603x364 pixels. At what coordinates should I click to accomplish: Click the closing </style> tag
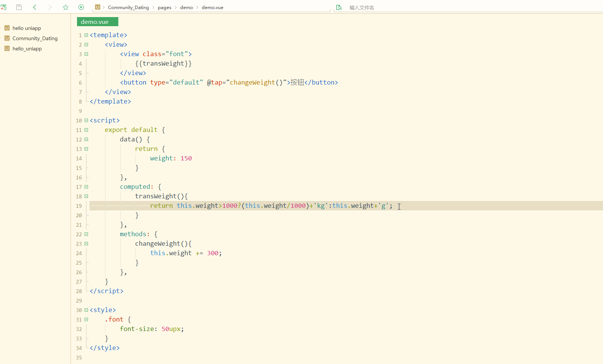tap(105, 348)
